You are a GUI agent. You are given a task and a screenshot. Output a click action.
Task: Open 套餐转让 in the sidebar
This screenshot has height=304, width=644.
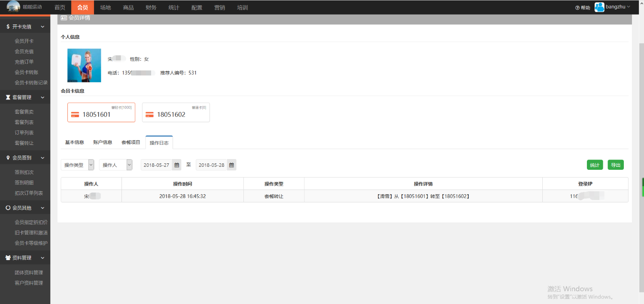point(24,143)
